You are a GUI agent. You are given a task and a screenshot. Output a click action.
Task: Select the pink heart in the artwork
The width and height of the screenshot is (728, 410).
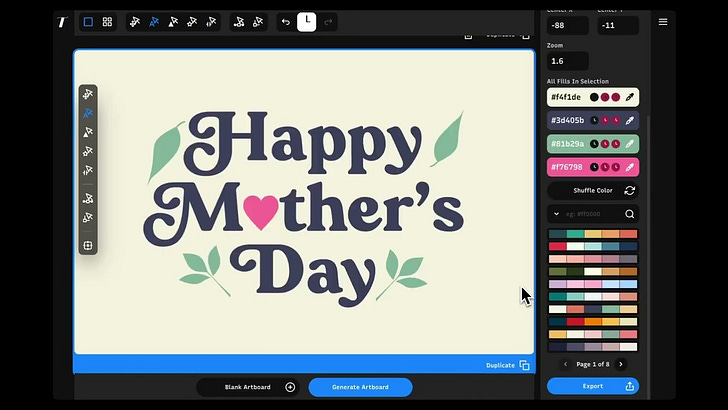pyautogui.click(x=260, y=212)
